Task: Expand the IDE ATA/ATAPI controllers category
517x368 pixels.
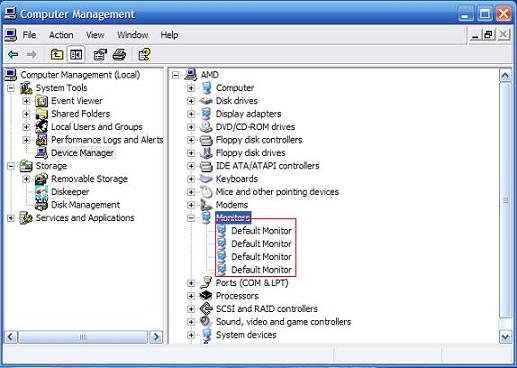Action: (191, 166)
